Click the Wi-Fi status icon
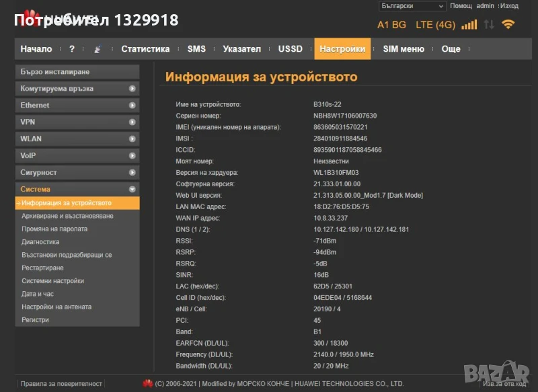The height and width of the screenshot is (392, 538). 508,25
